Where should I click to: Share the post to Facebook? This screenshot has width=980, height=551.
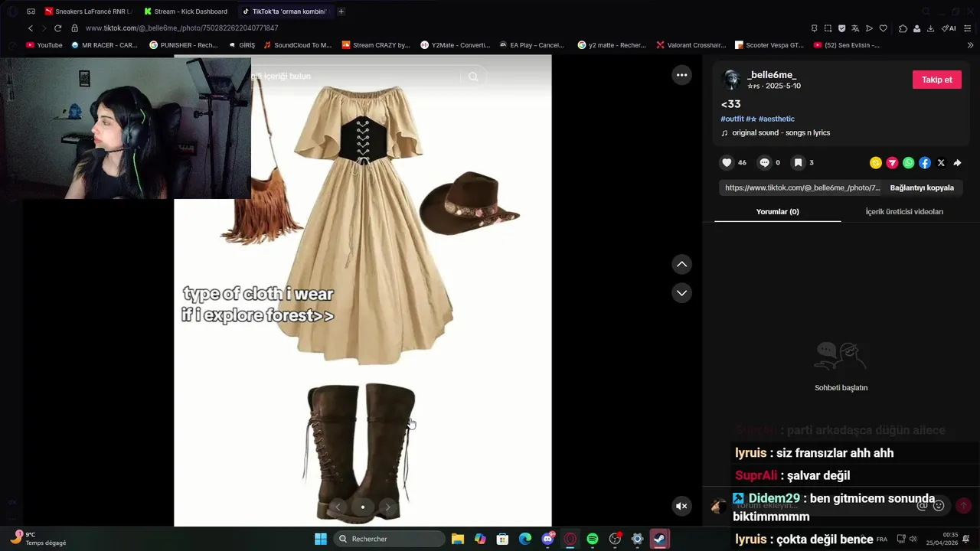point(925,163)
